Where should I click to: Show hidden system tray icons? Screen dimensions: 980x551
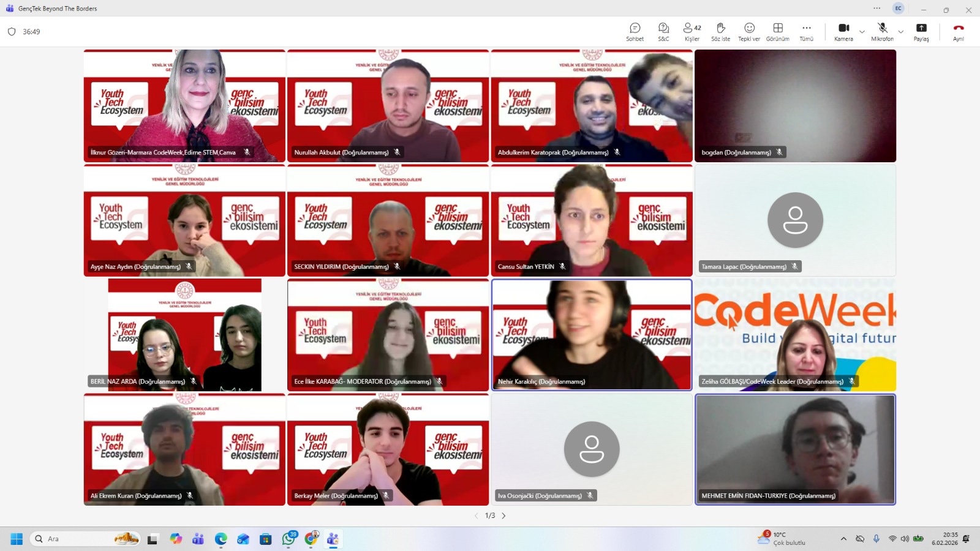(843, 539)
